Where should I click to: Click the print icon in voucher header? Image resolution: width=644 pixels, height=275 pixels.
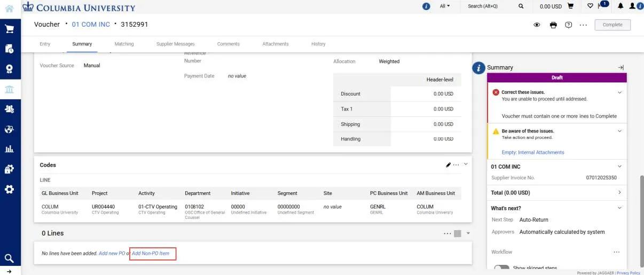coord(553,25)
